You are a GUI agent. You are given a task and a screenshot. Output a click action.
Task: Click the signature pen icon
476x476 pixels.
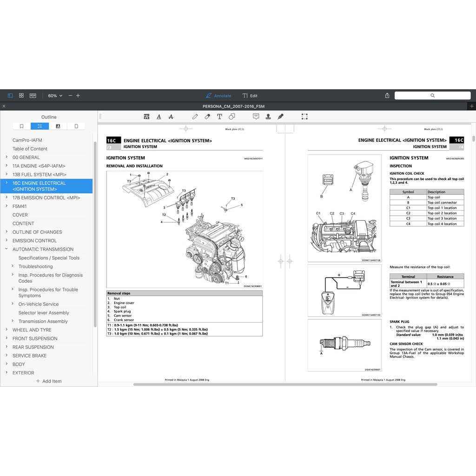click(x=280, y=117)
